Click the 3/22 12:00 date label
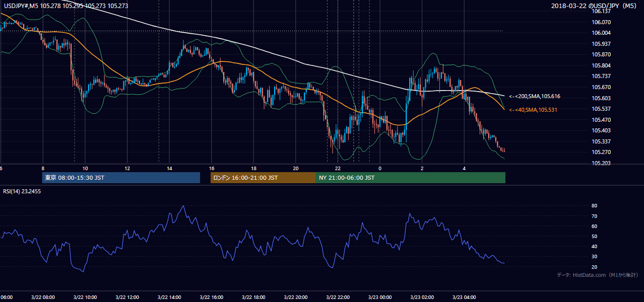 point(127,297)
